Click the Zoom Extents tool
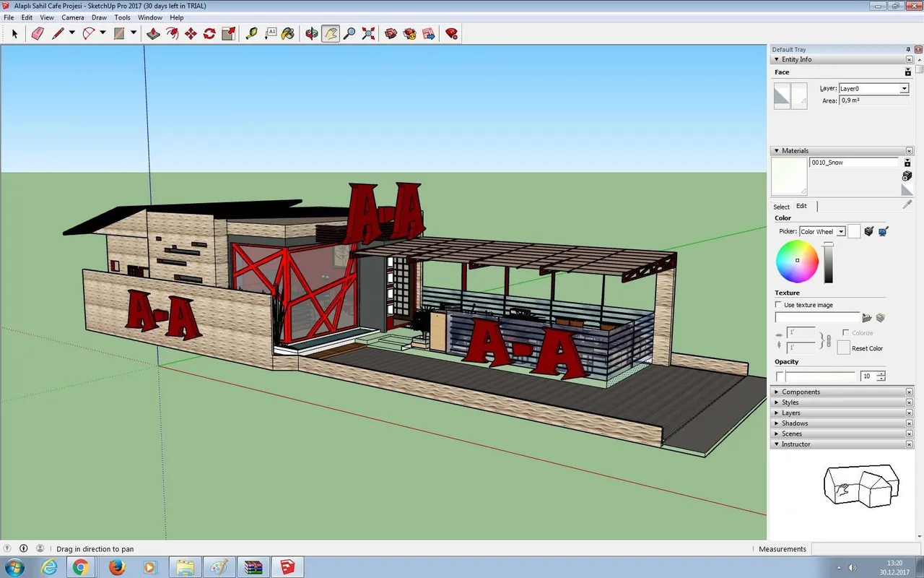The width and height of the screenshot is (924, 578). (368, 33)
